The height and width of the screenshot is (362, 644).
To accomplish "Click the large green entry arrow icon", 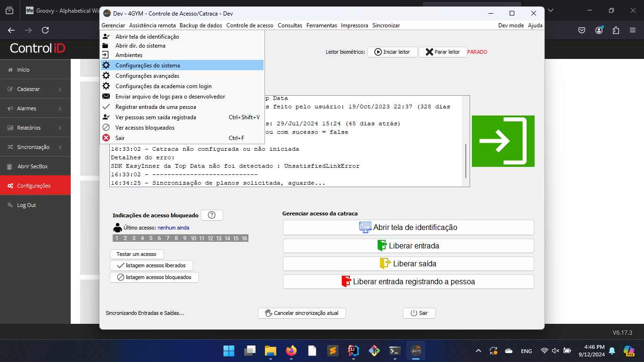I will [x=503, y=141].
